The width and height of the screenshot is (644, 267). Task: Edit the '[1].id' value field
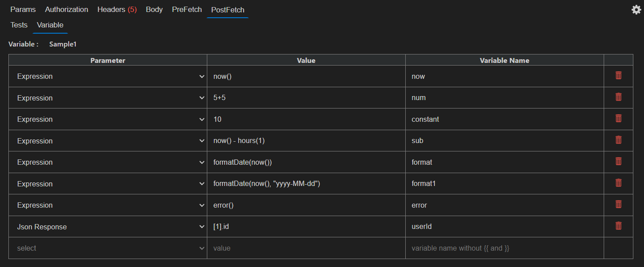click(306, 227)
